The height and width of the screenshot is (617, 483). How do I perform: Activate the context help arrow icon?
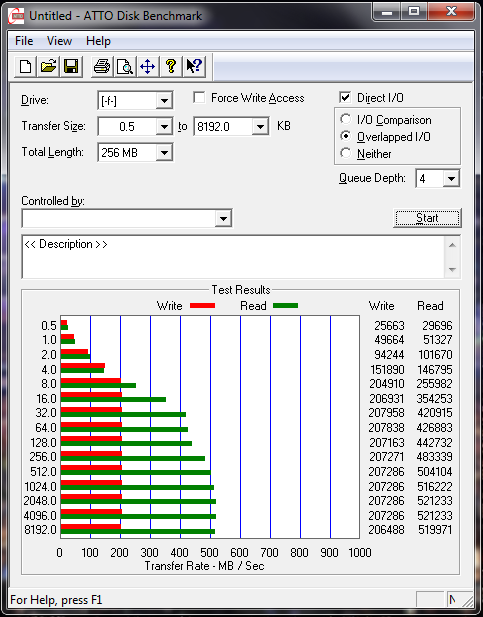click(194, 66)
